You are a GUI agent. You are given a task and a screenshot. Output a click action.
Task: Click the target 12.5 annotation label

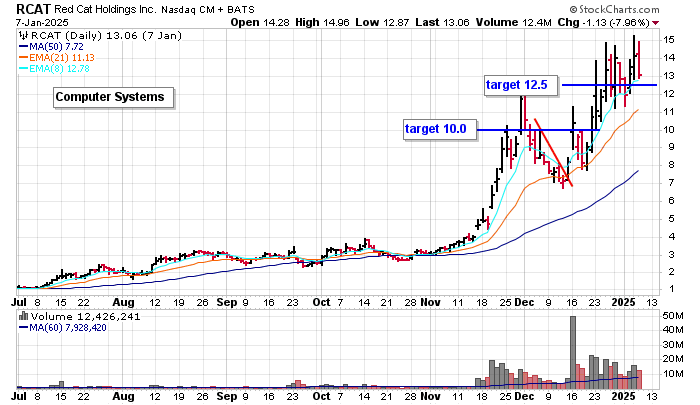point(521,85)
